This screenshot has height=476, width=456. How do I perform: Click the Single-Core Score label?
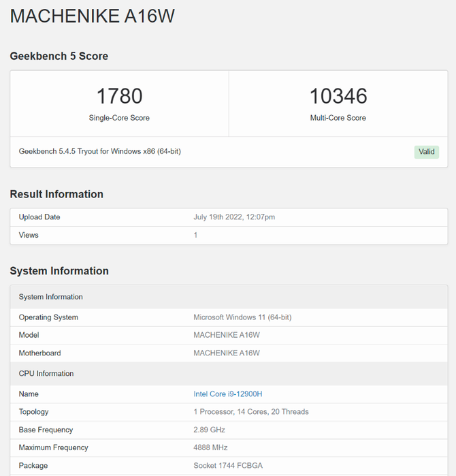[119, 118]
